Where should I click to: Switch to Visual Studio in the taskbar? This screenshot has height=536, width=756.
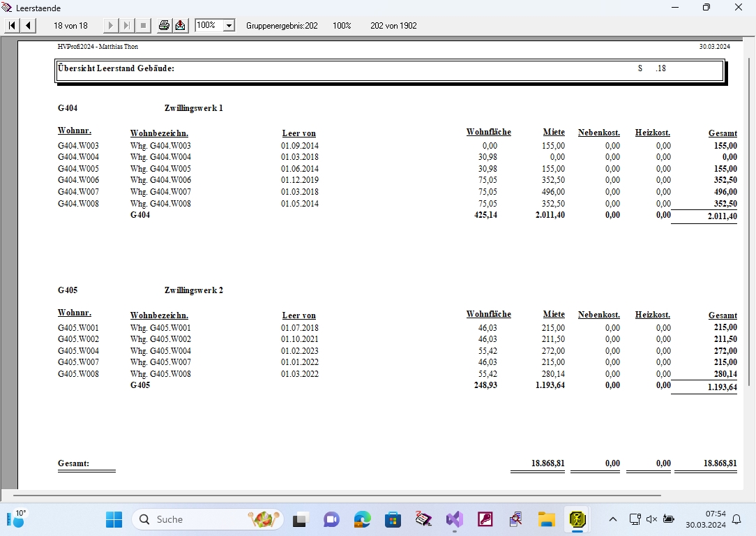point(454,519)
